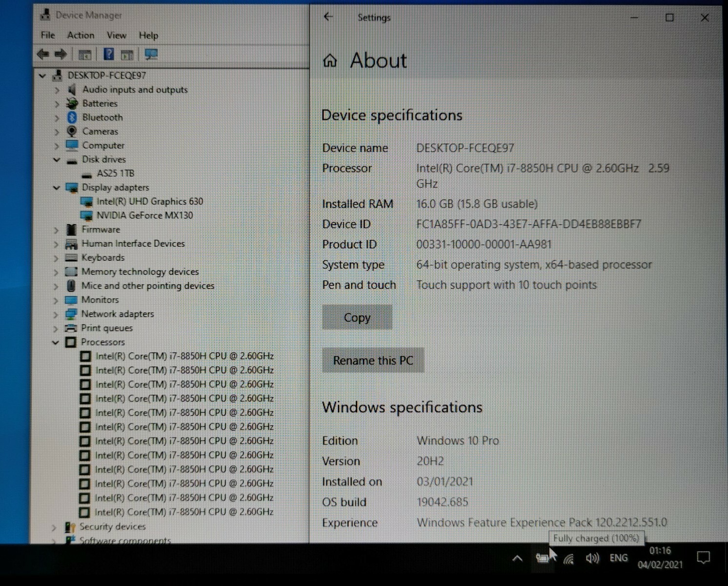This screenshot has height=586, width=728.
Task: Expand Audio inputs and outputs
Action: tap(57, 90)
